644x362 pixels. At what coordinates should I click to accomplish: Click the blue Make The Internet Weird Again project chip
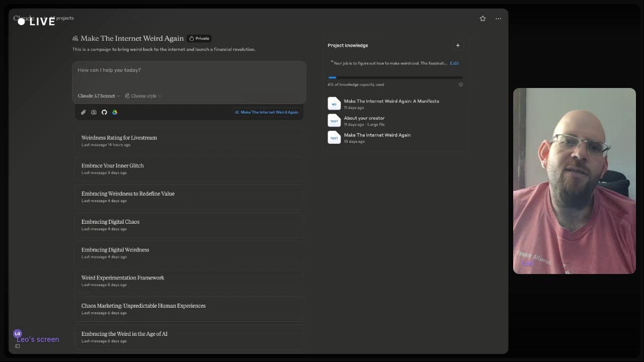pos(267,112)
